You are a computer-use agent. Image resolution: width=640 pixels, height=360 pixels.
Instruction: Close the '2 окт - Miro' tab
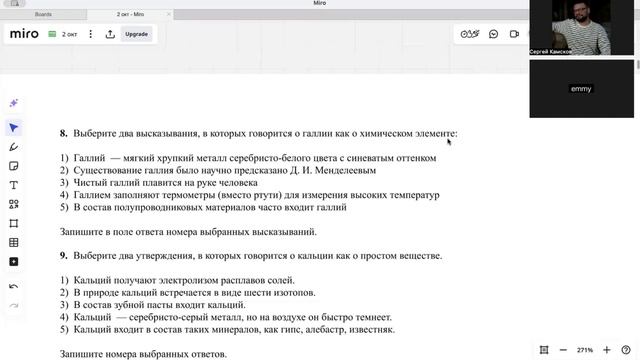(169, 14)
